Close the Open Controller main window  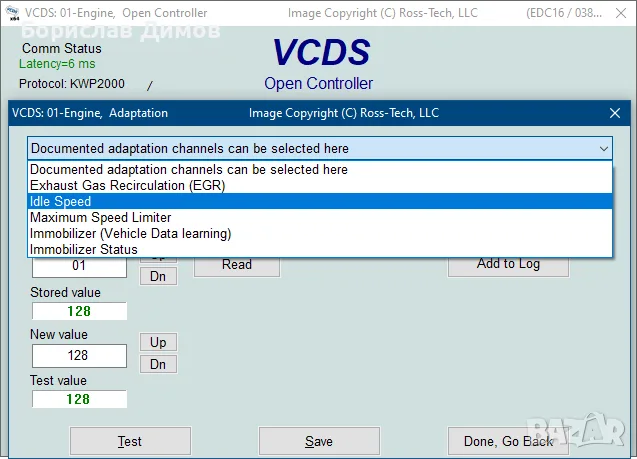tap(621, 13)
